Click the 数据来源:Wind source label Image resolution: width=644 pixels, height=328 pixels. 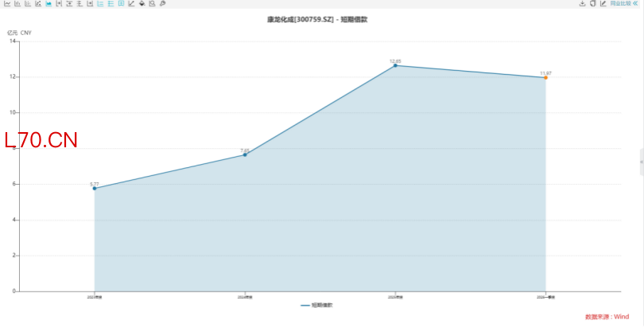point(607,317)
